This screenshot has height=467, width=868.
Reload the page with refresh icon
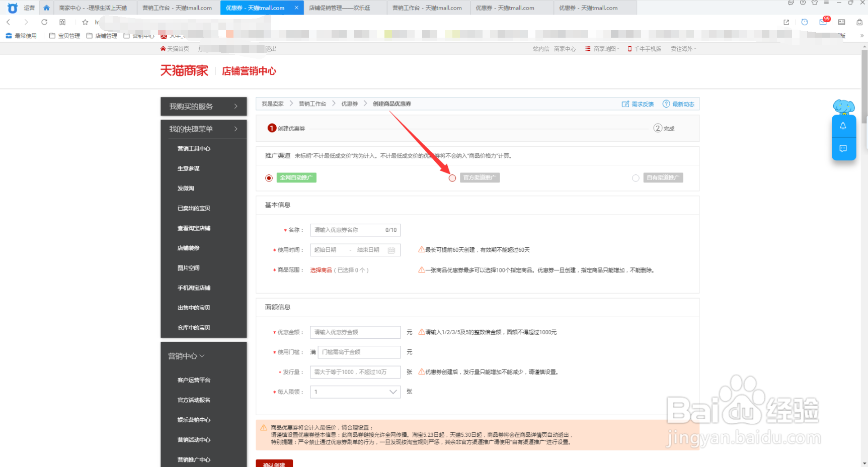pos(44,22)
